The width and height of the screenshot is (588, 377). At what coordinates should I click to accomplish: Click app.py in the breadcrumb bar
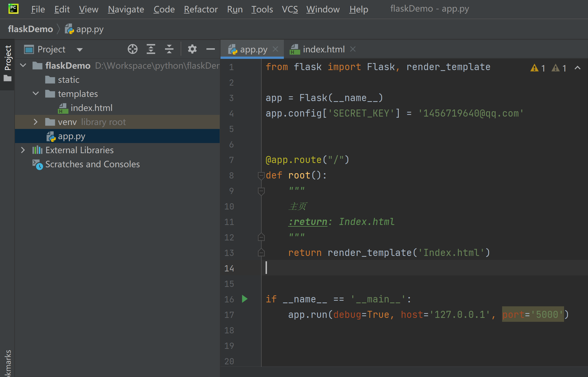pyautogui.click(x=84, y=29)
